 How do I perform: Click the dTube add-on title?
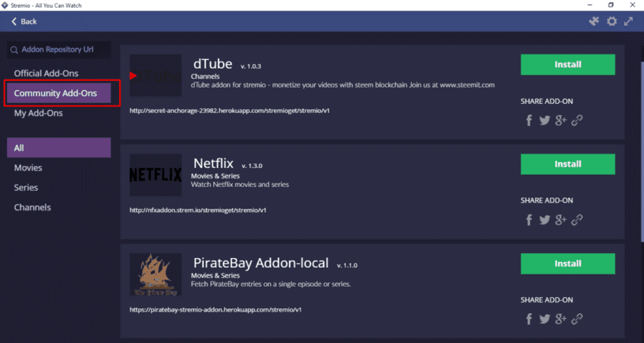coord(213,63)
